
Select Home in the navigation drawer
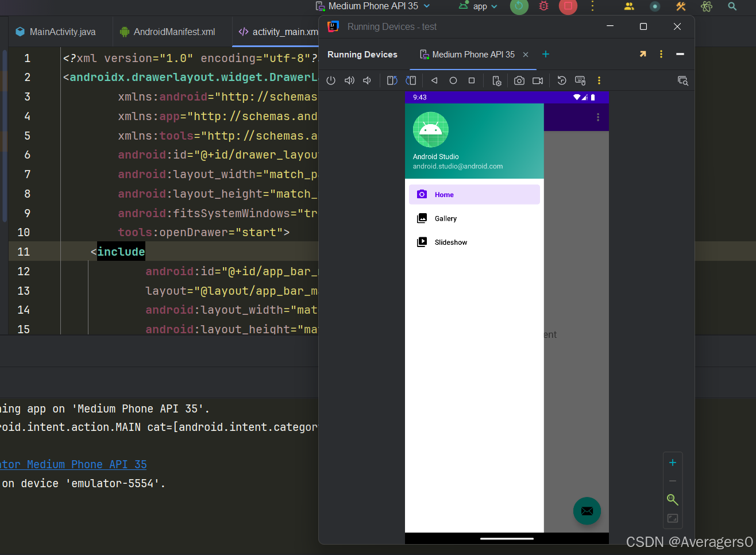point(474,195)
